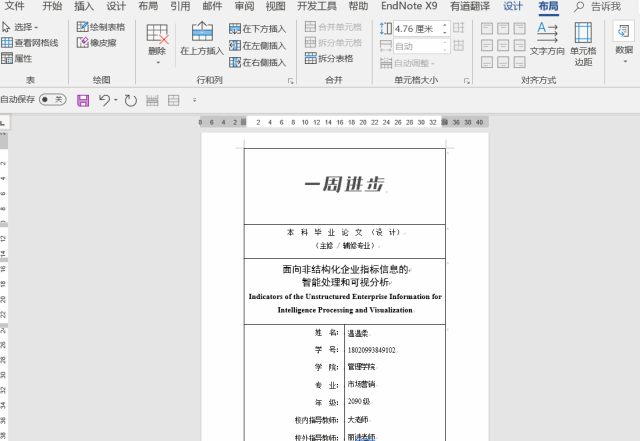This screenshot has height=441, width=640.
Task: Click the 告诉我 search box
Action: click(x=598, y=6)
